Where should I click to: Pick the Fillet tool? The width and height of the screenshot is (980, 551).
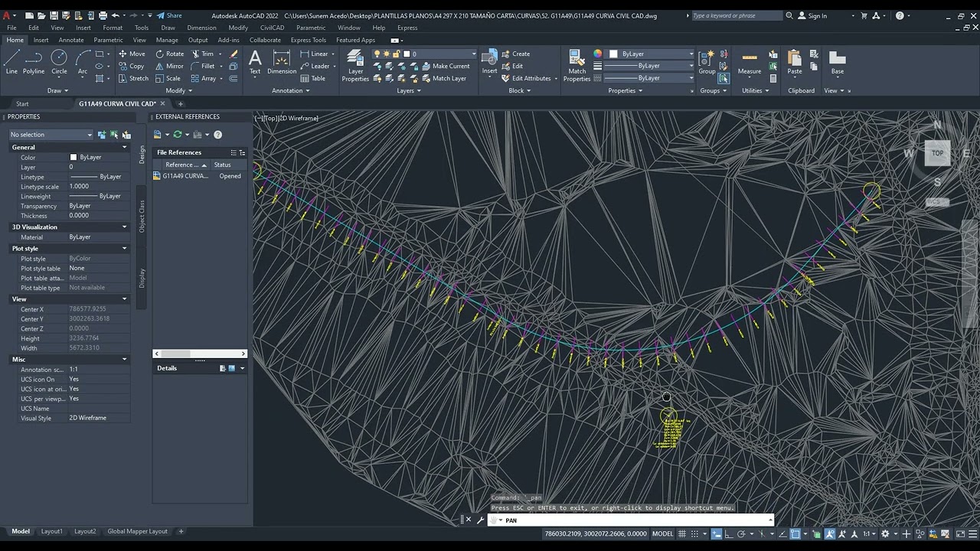click(x=203, y=66)
